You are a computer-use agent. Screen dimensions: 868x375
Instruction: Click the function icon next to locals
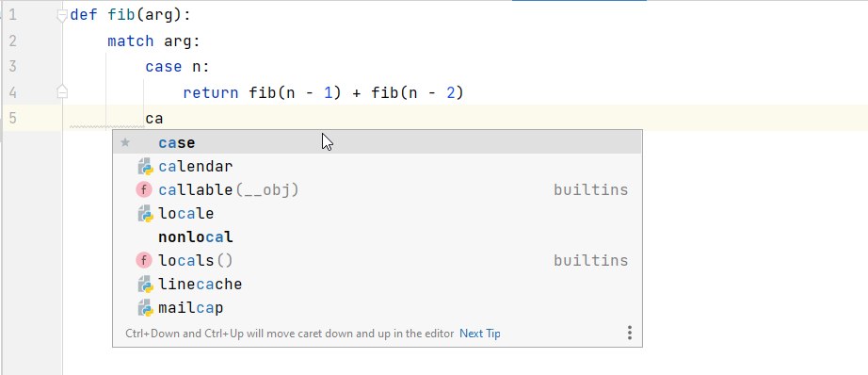[144, 260]
